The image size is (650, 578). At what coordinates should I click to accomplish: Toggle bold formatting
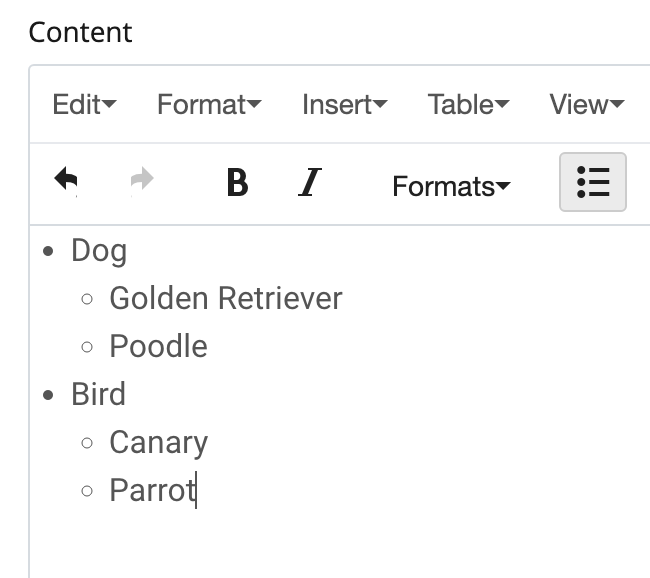(x=237, y=183)
